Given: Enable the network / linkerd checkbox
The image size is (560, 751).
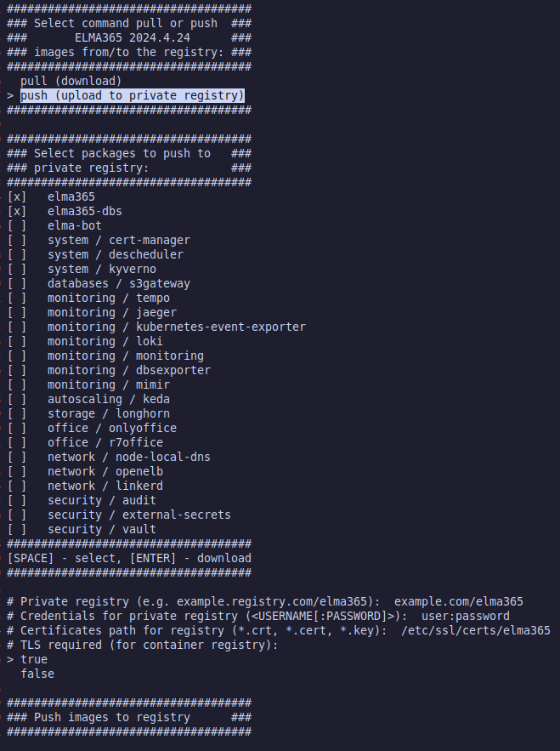Looking at the screenshot, I should [16, 486].
